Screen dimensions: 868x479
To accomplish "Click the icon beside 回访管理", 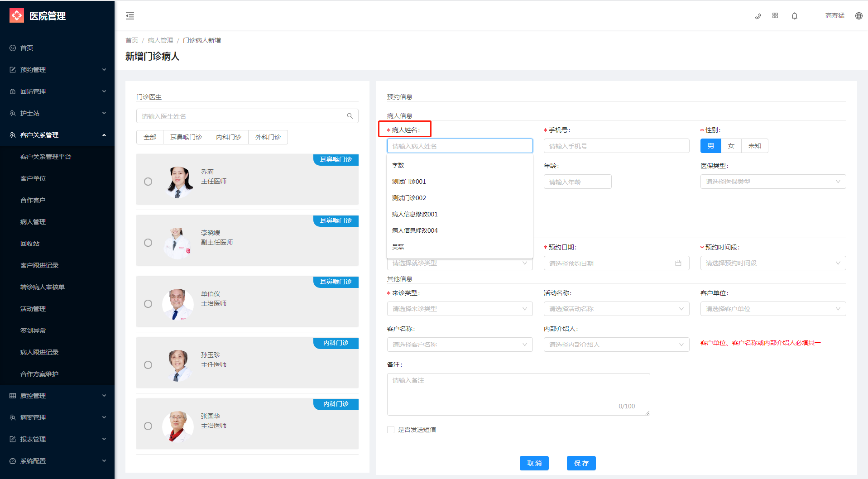I will point(13,91).
